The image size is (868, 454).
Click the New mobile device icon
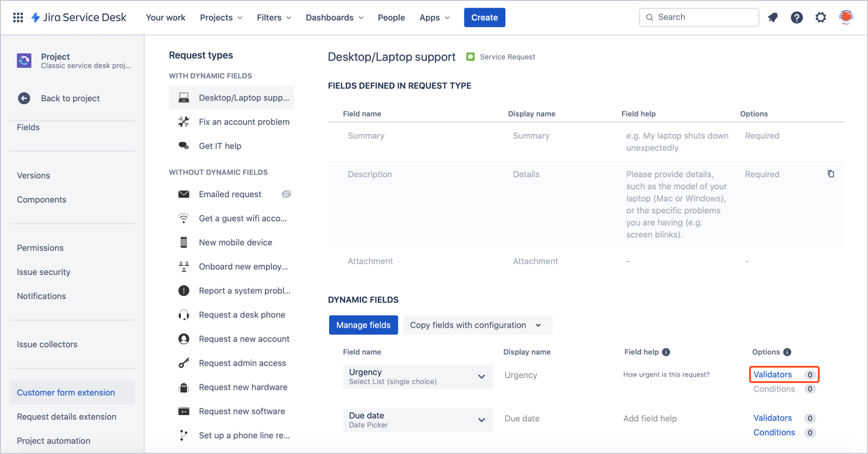184,242
